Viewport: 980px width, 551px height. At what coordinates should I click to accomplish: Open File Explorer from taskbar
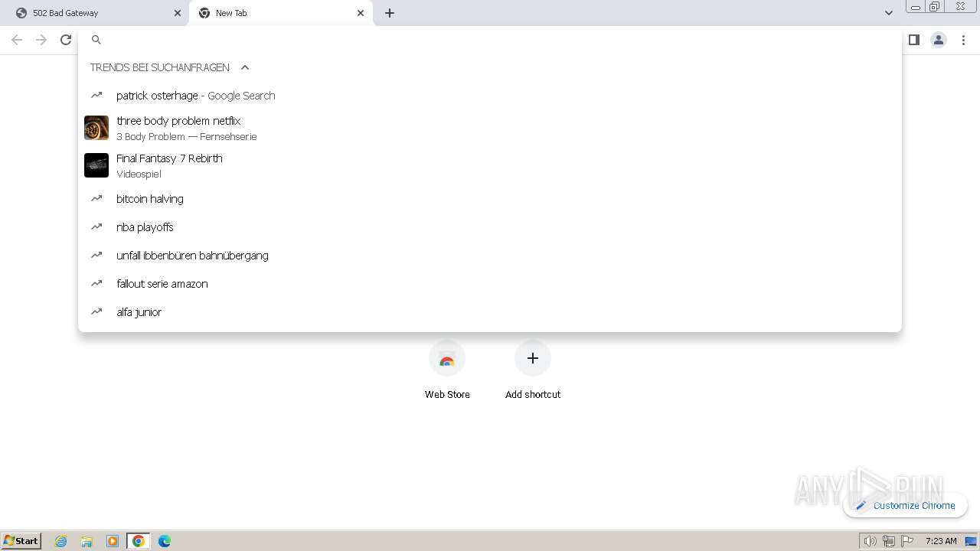tap(87, 541)
